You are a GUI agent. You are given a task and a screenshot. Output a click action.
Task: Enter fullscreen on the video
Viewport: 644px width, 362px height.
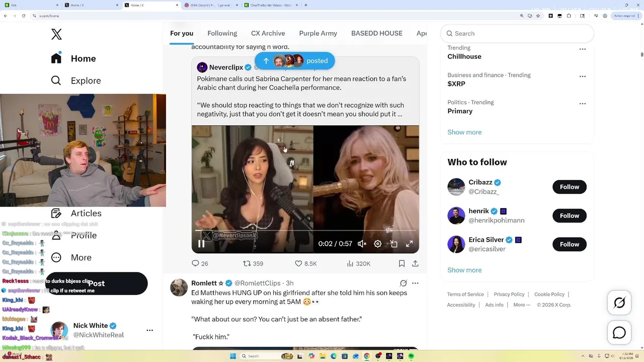[x=410, y=244]
